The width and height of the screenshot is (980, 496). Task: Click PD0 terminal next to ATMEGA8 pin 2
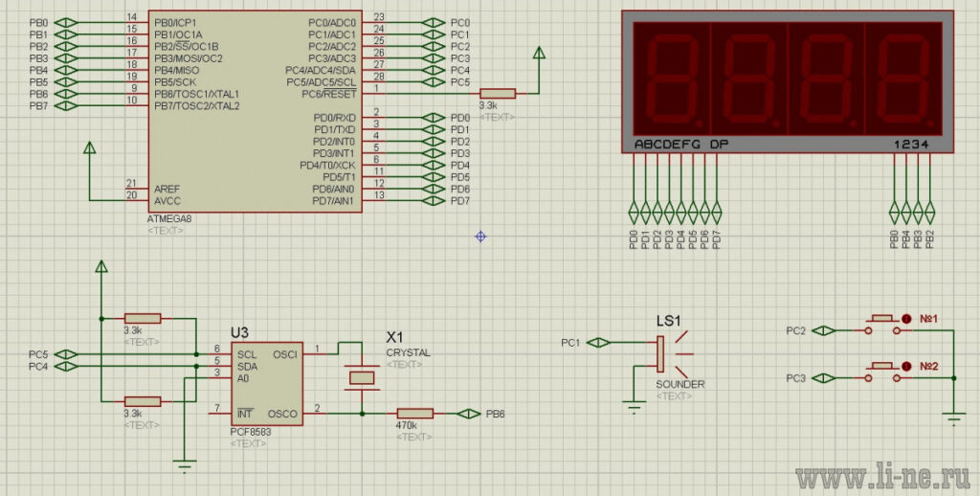click(x=434, y=118)
